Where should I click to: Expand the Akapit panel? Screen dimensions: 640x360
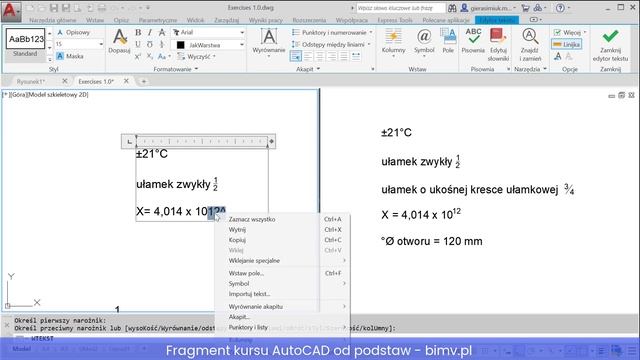tap(308, 69)
